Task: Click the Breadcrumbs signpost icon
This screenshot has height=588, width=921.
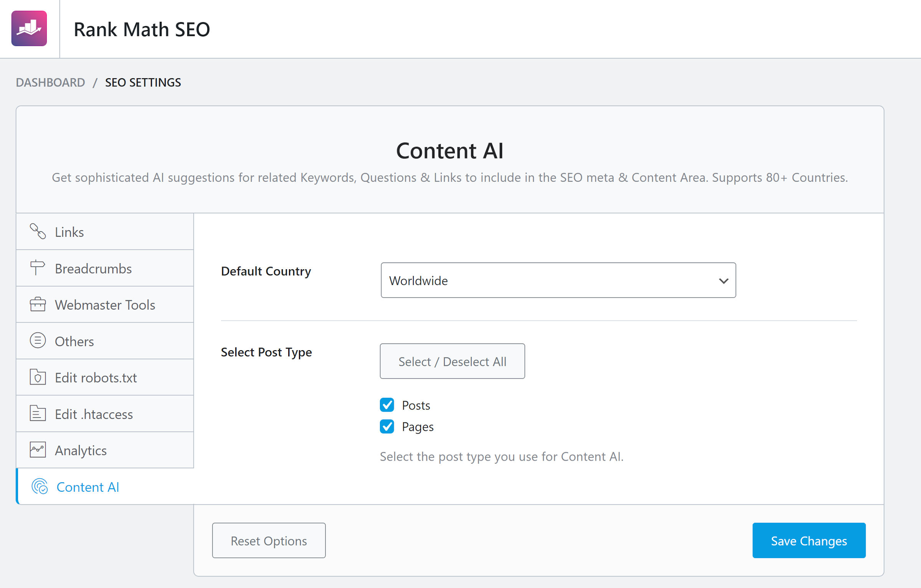Action: click(37, 268)
